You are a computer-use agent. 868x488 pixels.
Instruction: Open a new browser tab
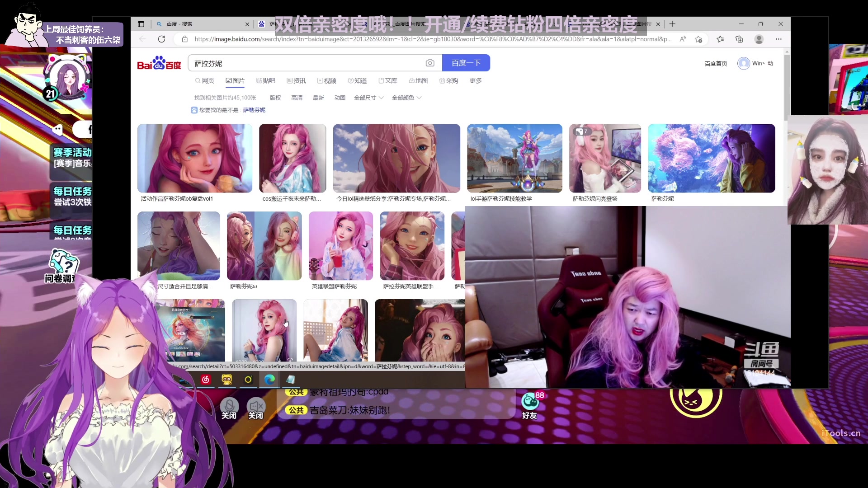click(x=672, y=24)
